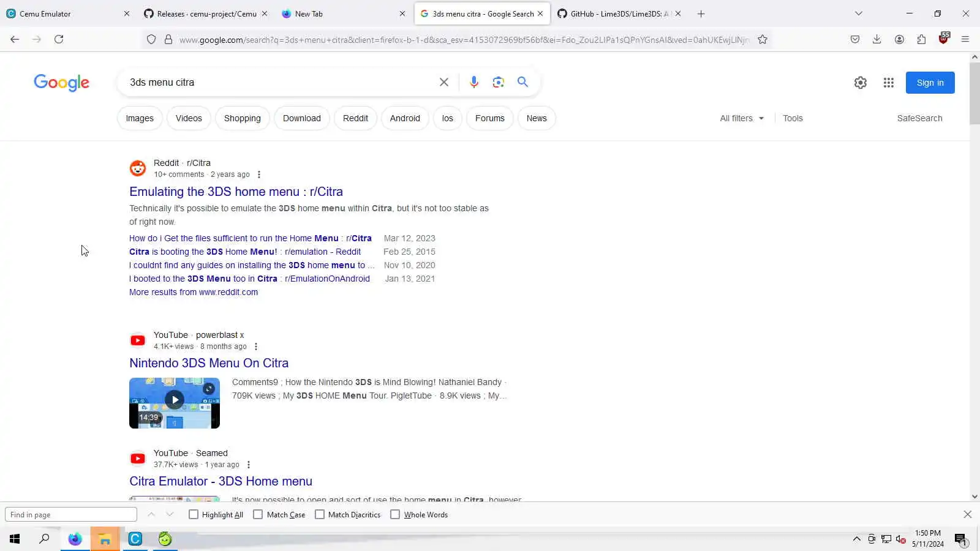Image resolution: width=980 pixels, height=551 pixels.
Task: Click the Sign in button
Action: pyautogui.click(x=930, y=83)
